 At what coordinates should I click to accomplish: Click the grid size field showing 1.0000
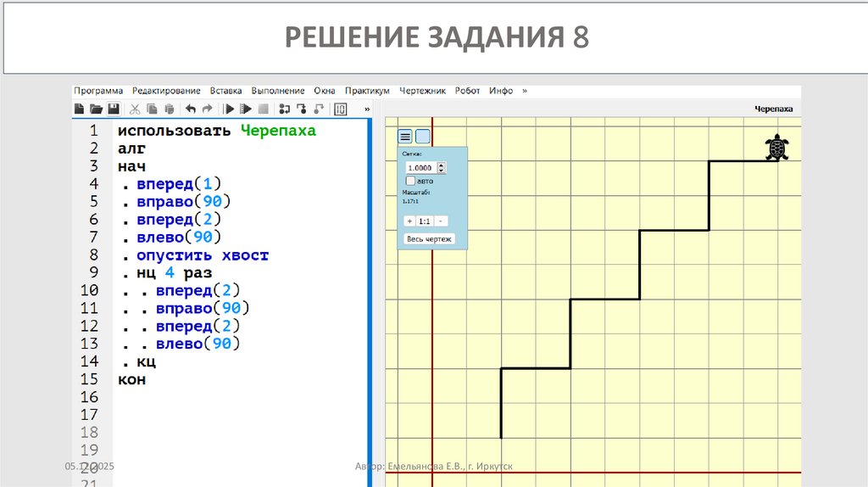pos(420,167)
